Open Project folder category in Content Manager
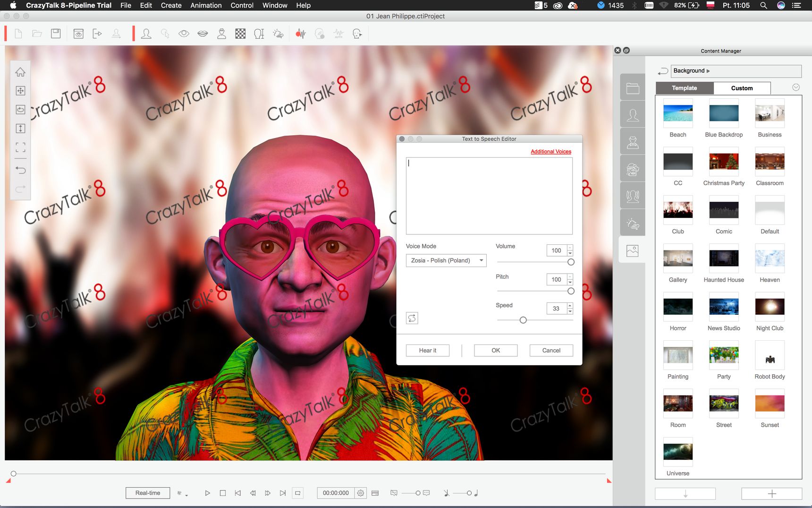The height and width of the screenshot is (508, 812). (x=633, y=88)
